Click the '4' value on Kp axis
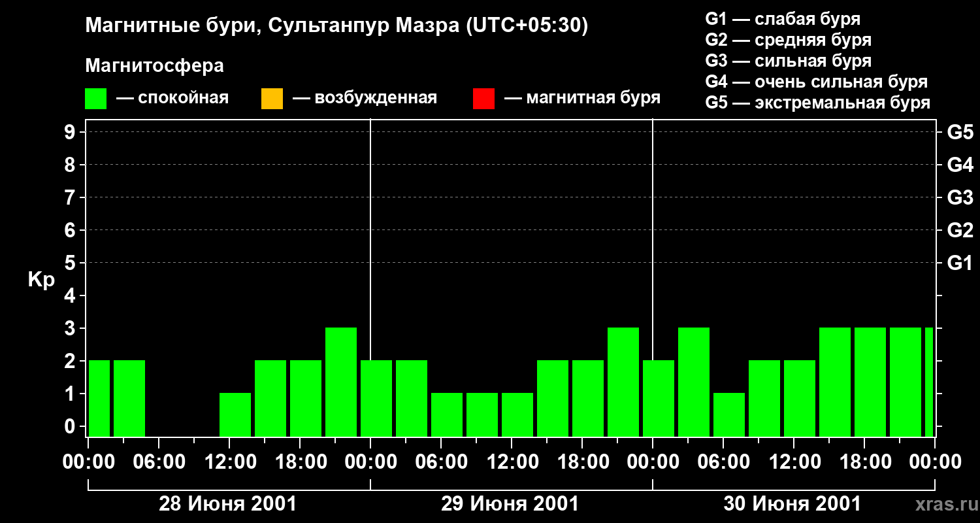This screenshot has width=980, height=523. pyautogui.click(x=71, y=295)
